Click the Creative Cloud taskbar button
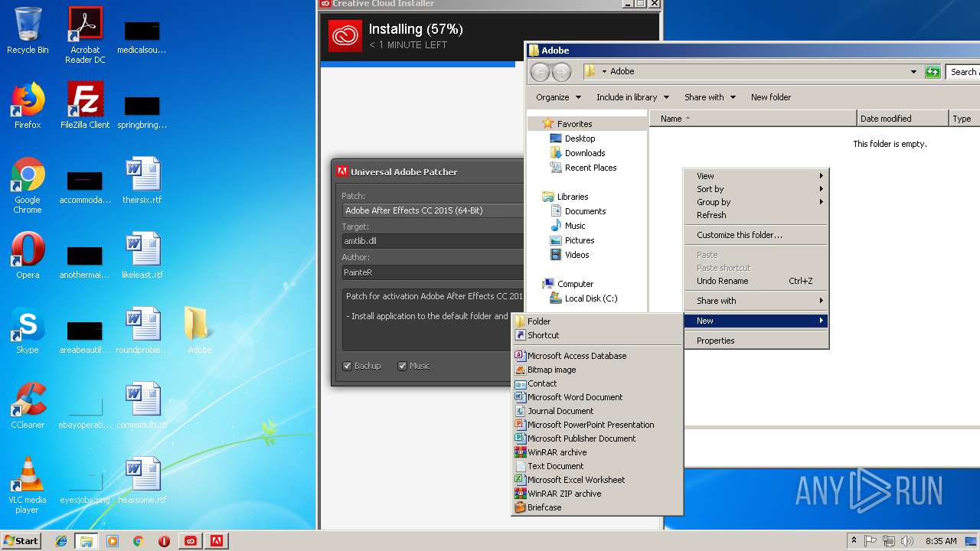 click(x=191, y=541)
